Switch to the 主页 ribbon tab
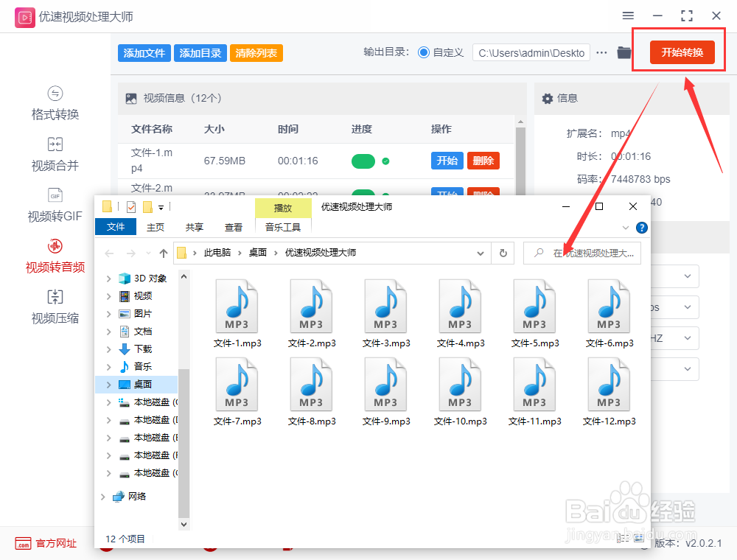The image size is (737, 560). (155, 228)
